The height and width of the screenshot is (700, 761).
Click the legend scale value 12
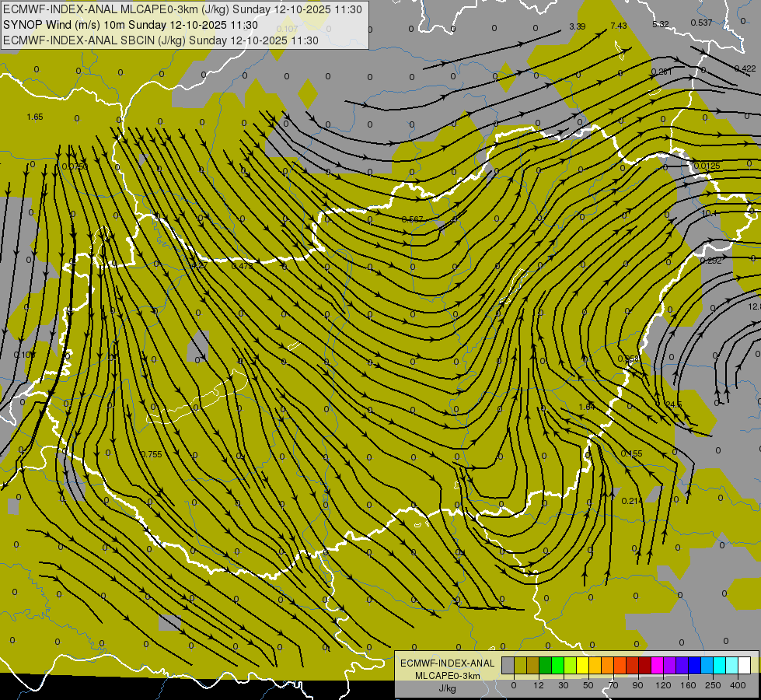(539, 685)
